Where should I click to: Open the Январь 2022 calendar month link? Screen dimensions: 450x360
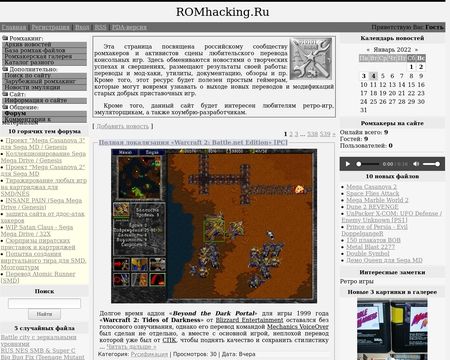[392, 50]
